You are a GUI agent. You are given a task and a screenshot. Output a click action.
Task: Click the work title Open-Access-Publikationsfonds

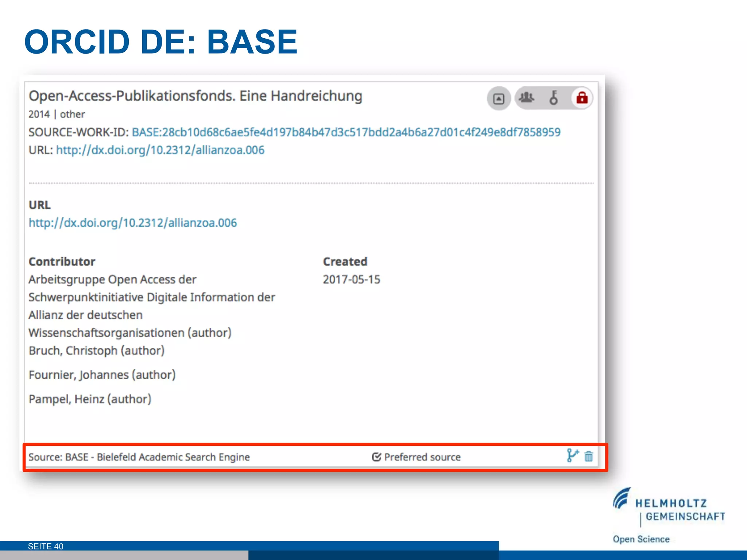click(x=196, y=96)
